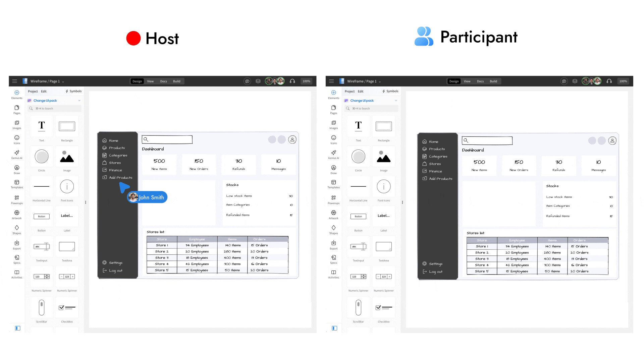Open the comments bubble icon in the toolbar

point(247,81)
